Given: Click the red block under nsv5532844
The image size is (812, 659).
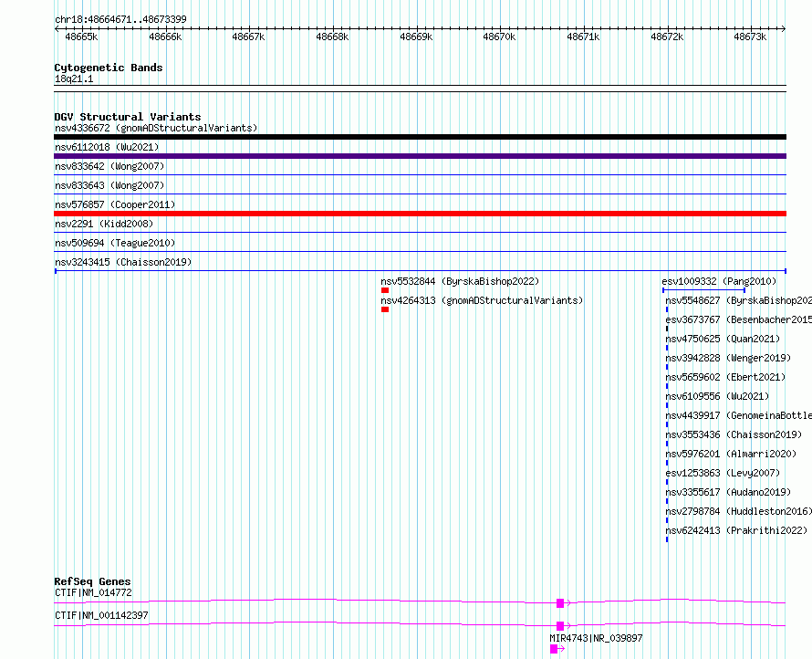Looking at the screenshot, I should (385, 290).
